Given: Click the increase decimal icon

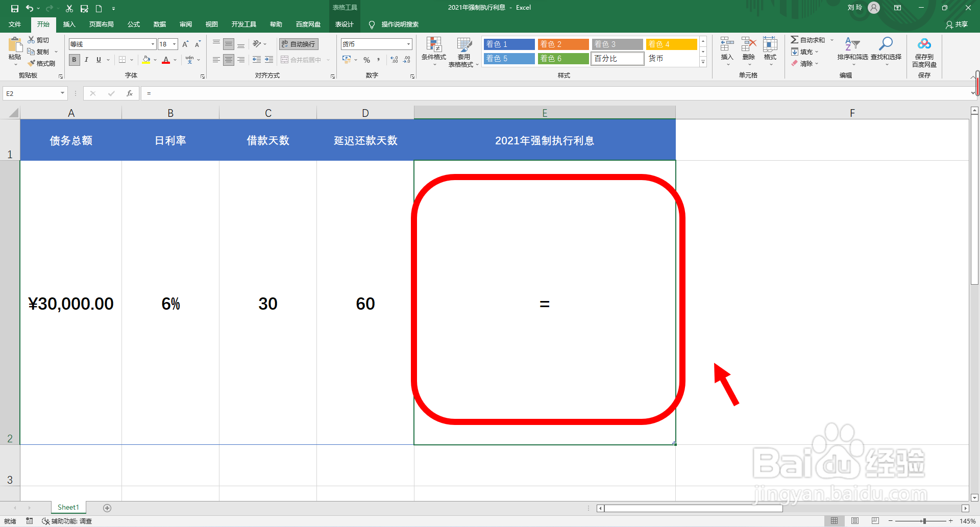Looking at the screenshot, I should coord(394,60).
